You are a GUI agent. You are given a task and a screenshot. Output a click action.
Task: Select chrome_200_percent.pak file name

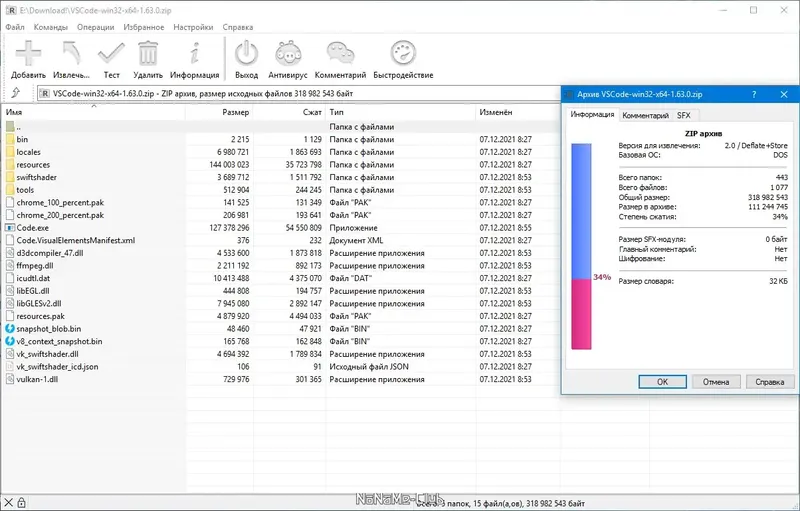(60, 215)
